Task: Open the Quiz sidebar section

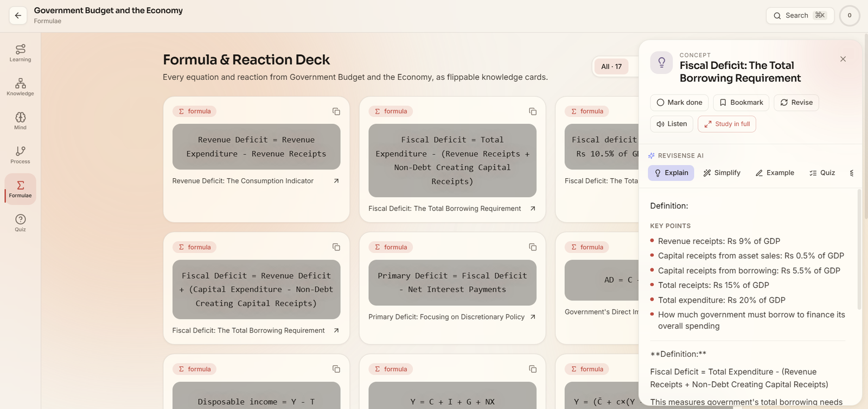Action: tap(20, 223)
